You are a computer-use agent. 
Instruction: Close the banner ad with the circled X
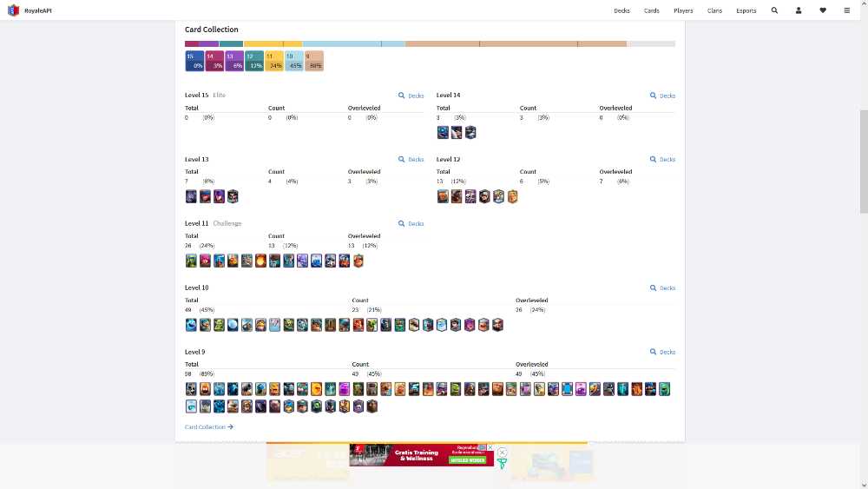point(502,453)
